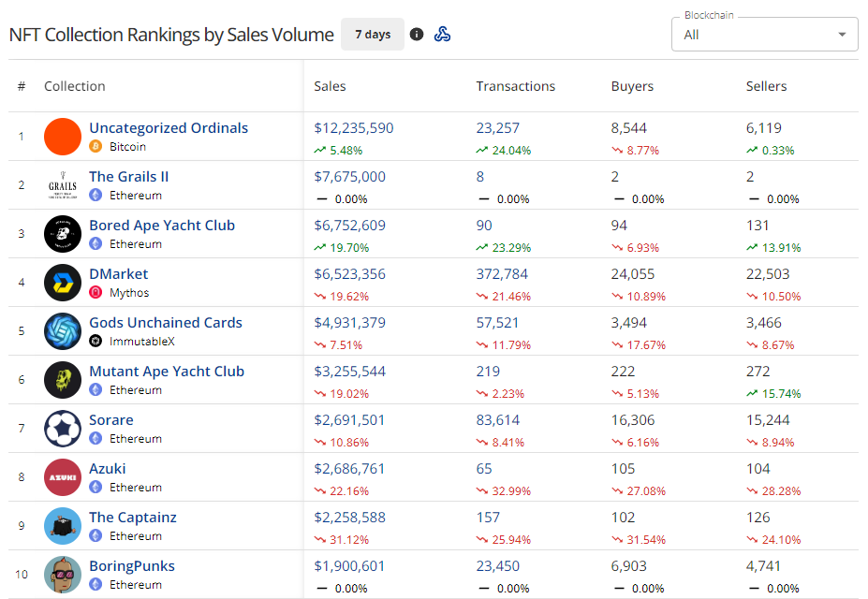Open Bored Ape Yacht Club link
The image size is (868, 599).
point(162,226)
